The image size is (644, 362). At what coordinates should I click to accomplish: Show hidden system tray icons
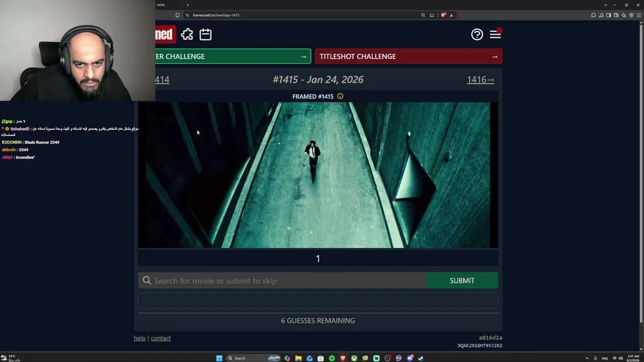coord(587,358)
